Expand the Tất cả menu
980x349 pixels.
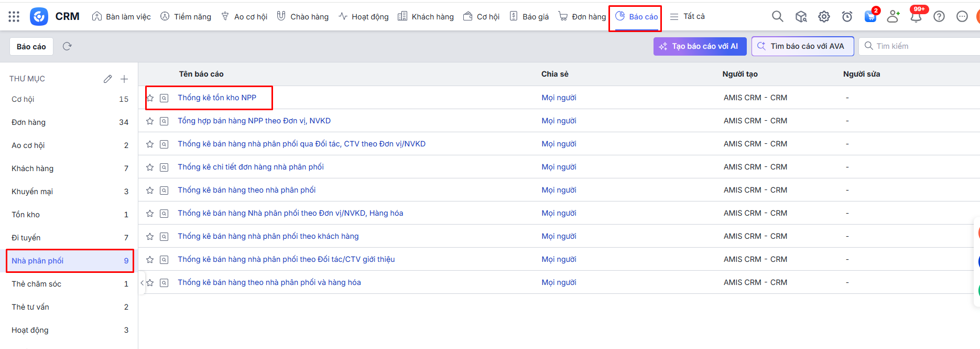click(687, 17)
